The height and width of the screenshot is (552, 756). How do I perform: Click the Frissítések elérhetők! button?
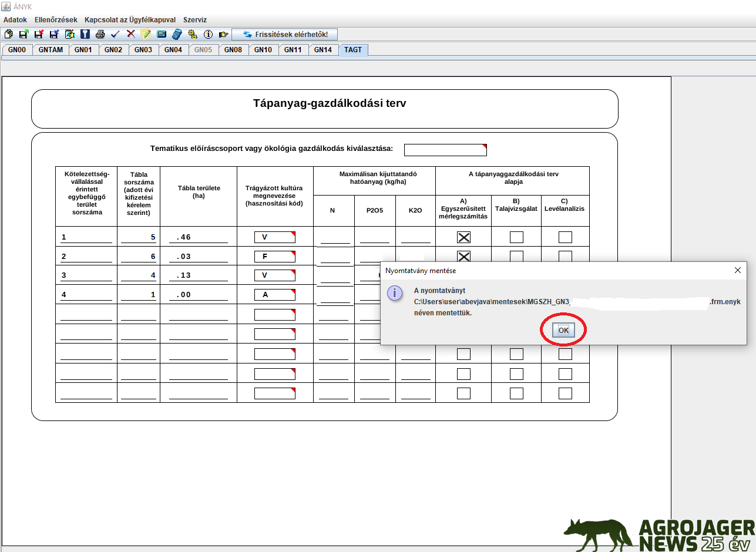pos(285,35)
